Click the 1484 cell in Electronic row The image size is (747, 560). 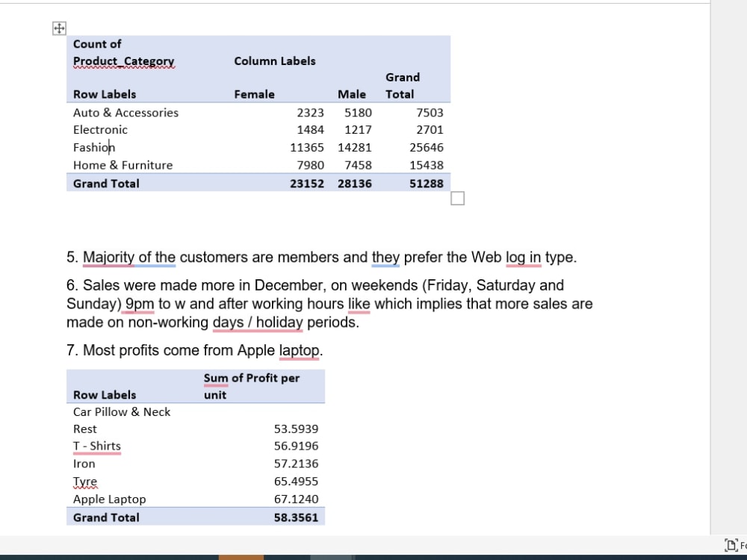click(310, 130)
